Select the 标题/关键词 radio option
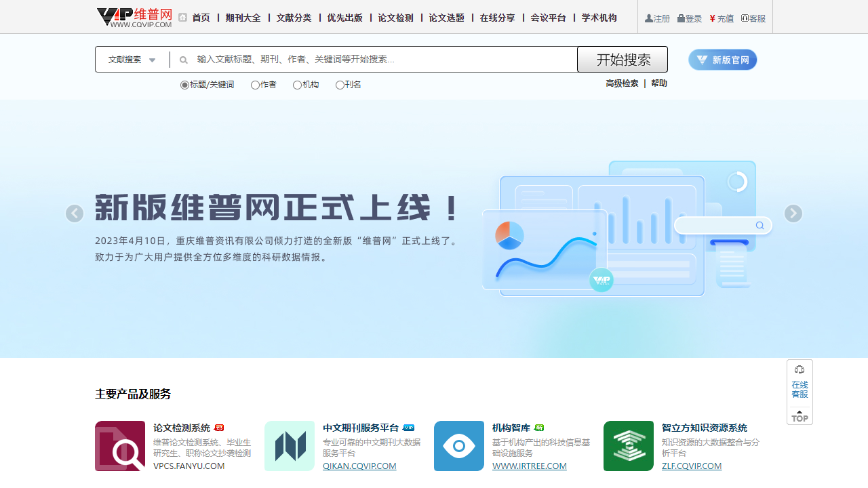Screen dimensions: 868x488 pyautogui.click(x=184, y=85)
